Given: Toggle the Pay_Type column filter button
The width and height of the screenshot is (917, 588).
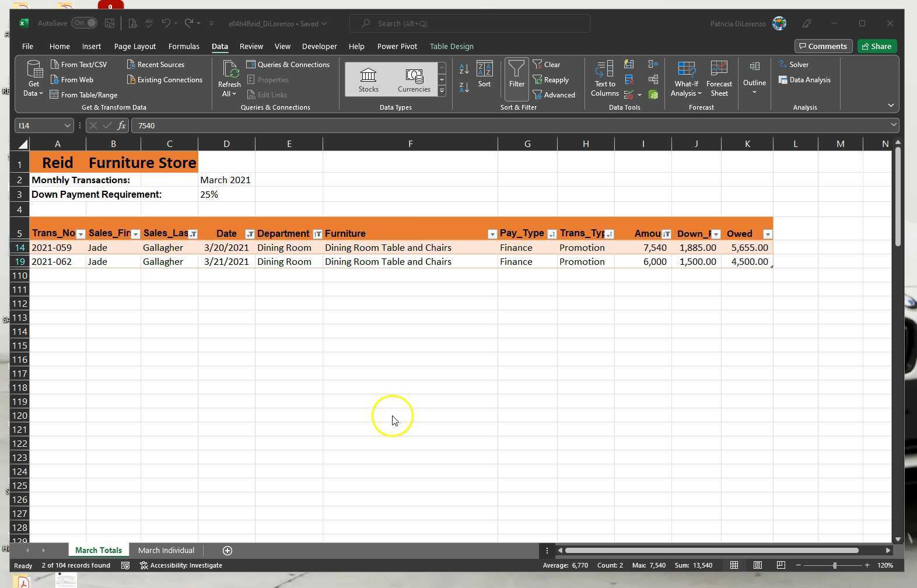Looking at the screenshot, I should (551, 234).
